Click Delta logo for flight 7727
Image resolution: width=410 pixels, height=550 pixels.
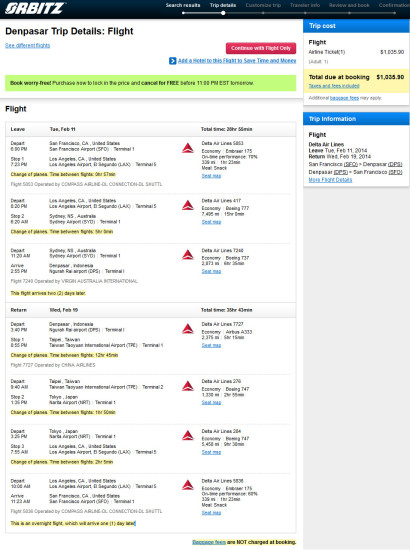[188, 329]
